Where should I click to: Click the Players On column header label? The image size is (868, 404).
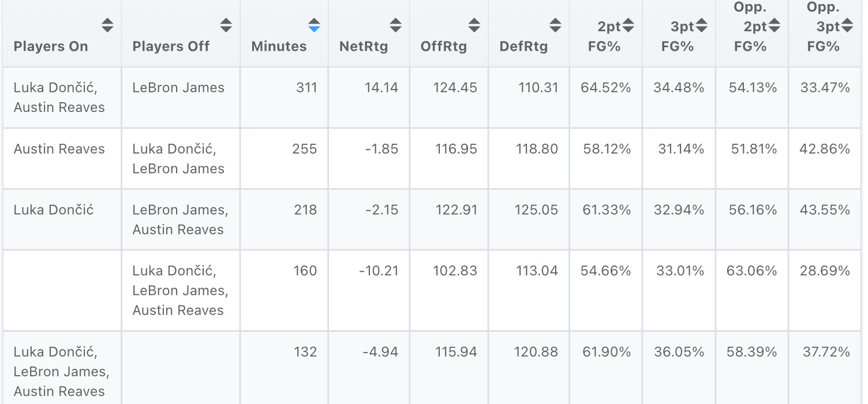(x=51, y=47)
